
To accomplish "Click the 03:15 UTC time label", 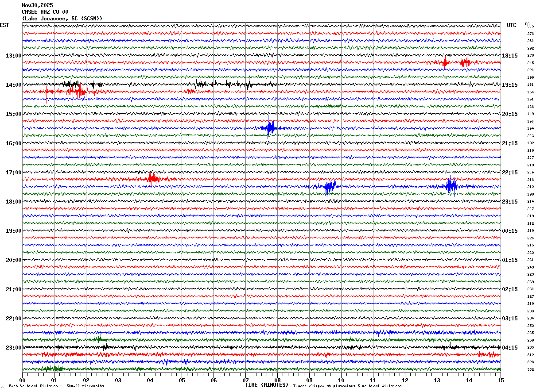I will coord(509,319).
